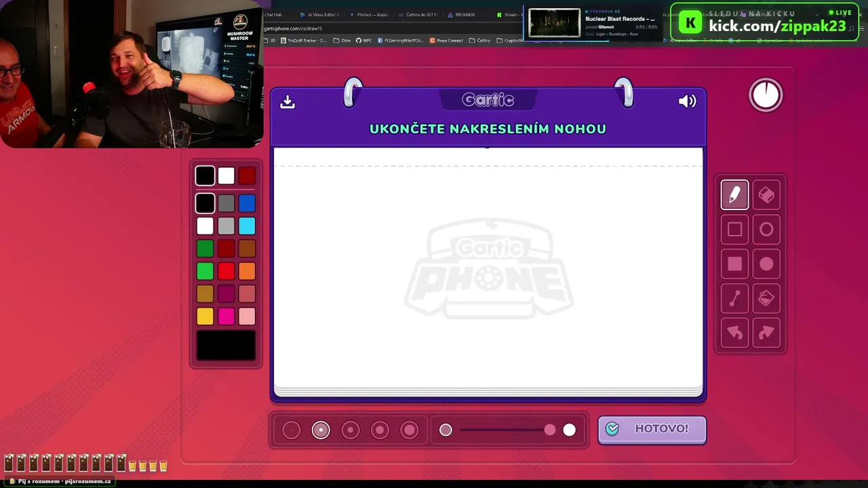Redo the undone drawing stroke
Viewport: 868px width, 488px height.
(766, 333)
